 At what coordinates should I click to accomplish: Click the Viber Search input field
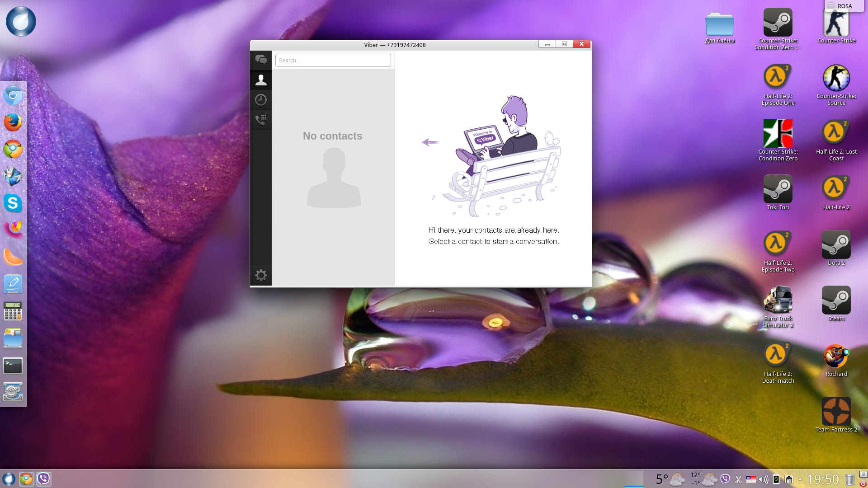point(333,61)
